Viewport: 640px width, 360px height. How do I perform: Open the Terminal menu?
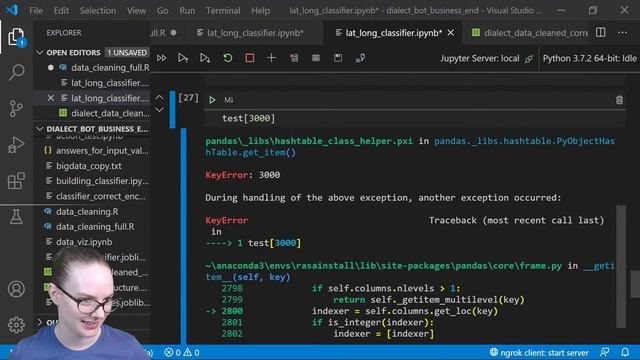tap(223, 11)
